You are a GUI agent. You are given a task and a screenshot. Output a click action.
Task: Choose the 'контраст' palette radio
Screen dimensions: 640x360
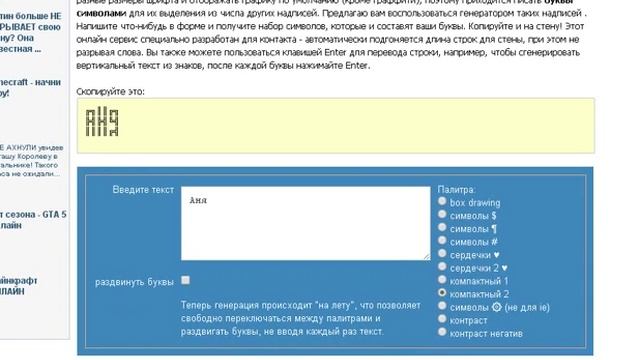click(442, 319)
